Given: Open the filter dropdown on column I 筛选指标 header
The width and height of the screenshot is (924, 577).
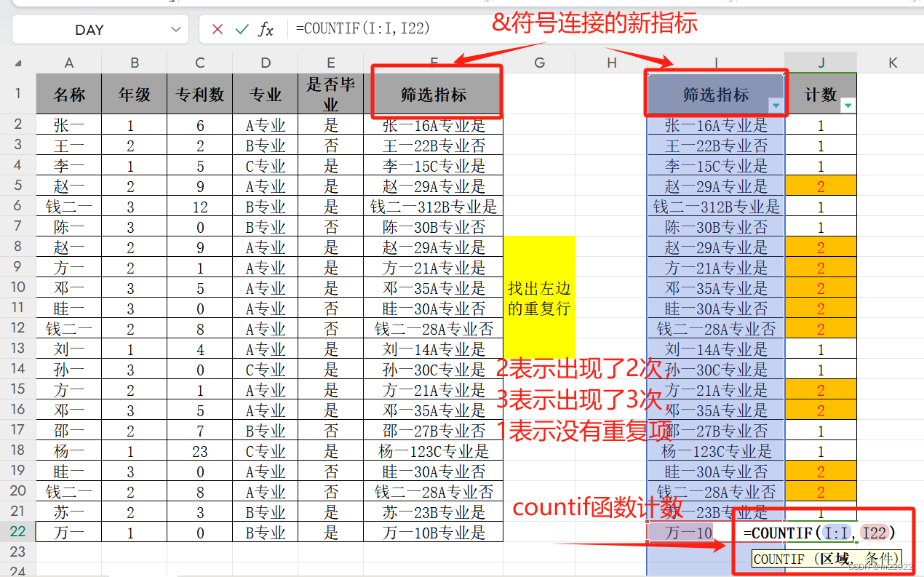Looking at the screenshot, I should [776, 106].
